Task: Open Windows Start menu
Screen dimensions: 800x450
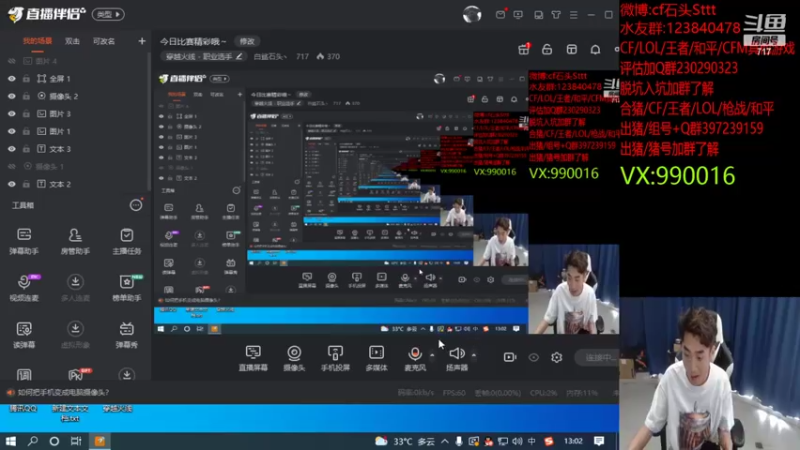Action: [x=11, y=441]
